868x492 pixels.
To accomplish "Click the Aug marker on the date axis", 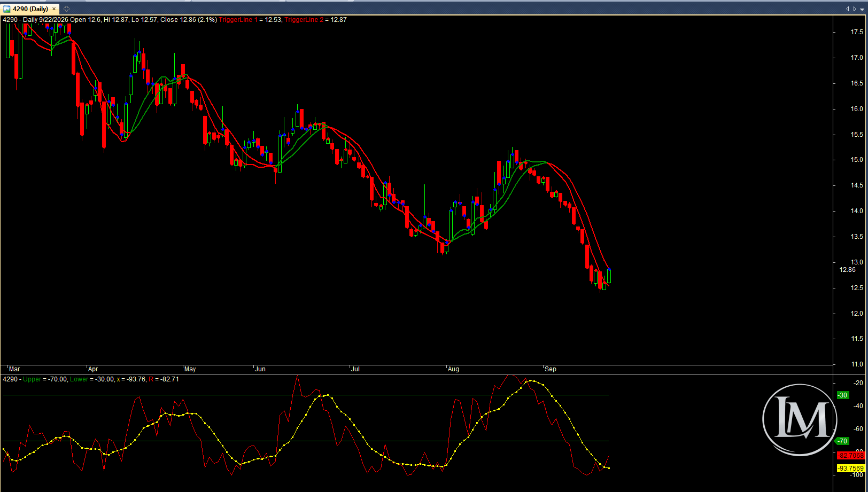I will pyautogui.click(x=453, y=369).
